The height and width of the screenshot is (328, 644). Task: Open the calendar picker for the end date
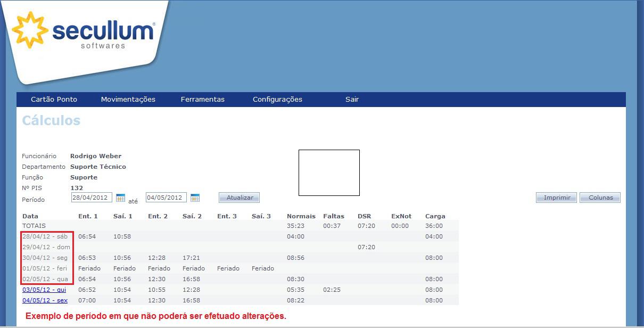[195, 197]
